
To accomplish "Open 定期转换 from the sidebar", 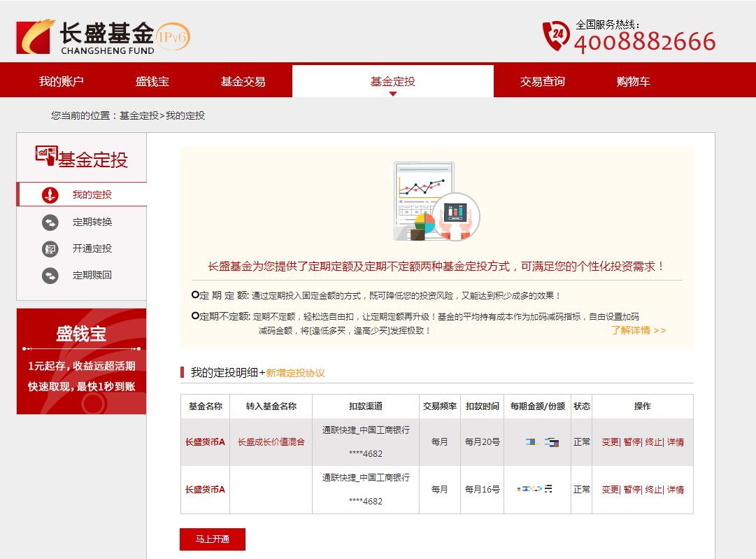I will (92, 222).
